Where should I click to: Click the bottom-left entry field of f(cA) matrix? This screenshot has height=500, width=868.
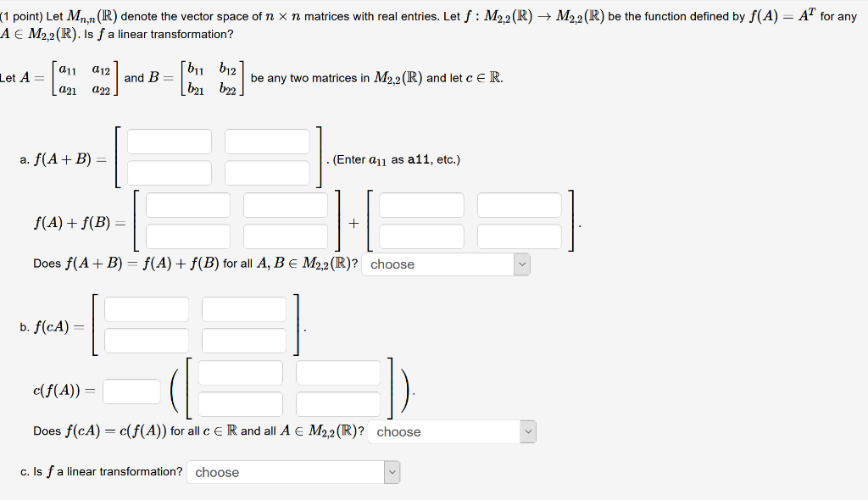[x=146, y=340]
